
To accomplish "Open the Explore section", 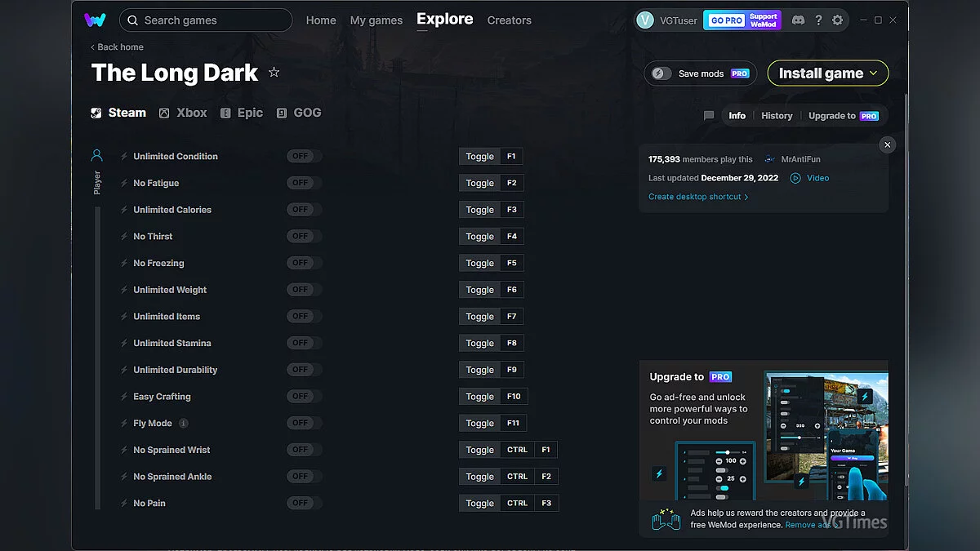I will click(x=444, y=20).
